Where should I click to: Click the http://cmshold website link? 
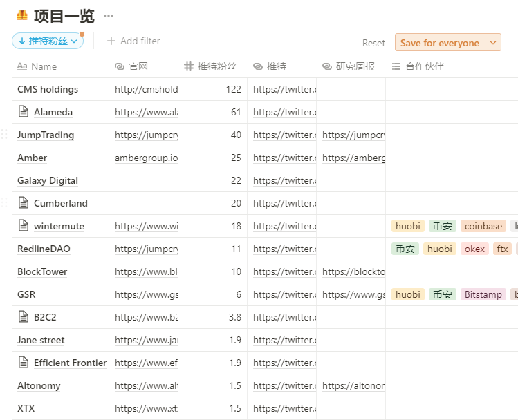point(146,89)
